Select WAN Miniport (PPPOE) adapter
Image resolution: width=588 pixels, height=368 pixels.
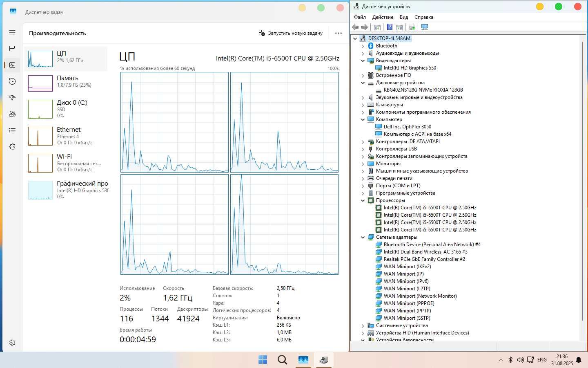coord(409,303)
